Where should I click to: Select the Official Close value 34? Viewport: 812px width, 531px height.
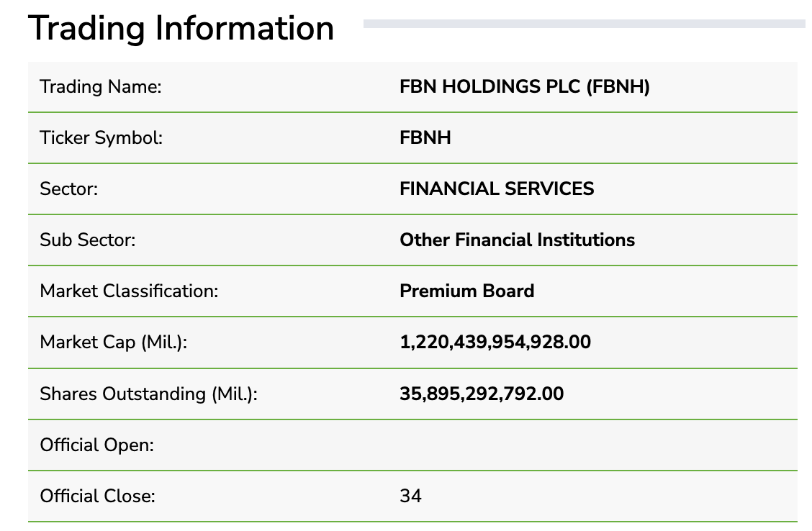(410, 496)
